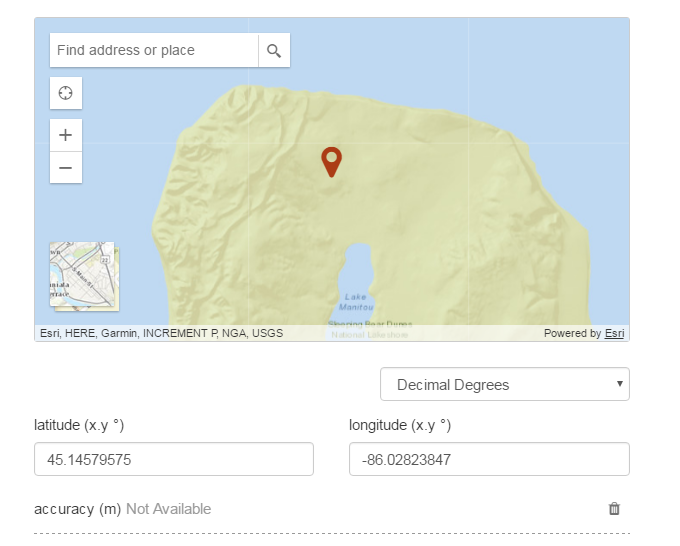Zoom in with the plus button
Image resolution: width=680 pixels, height=546 pixels.
click(66, 135)
